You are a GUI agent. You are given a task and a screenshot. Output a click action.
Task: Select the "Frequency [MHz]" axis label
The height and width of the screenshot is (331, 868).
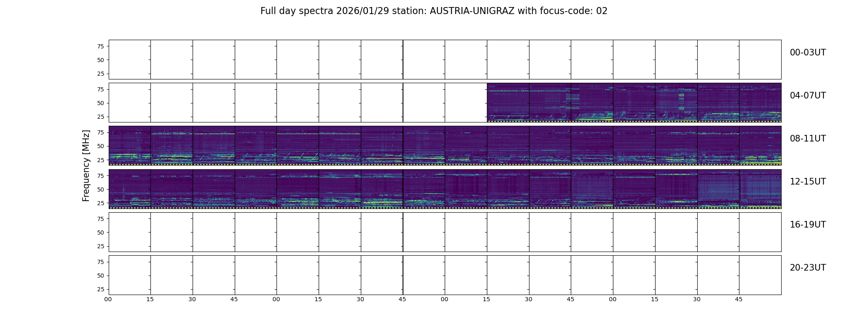(86, 166)
